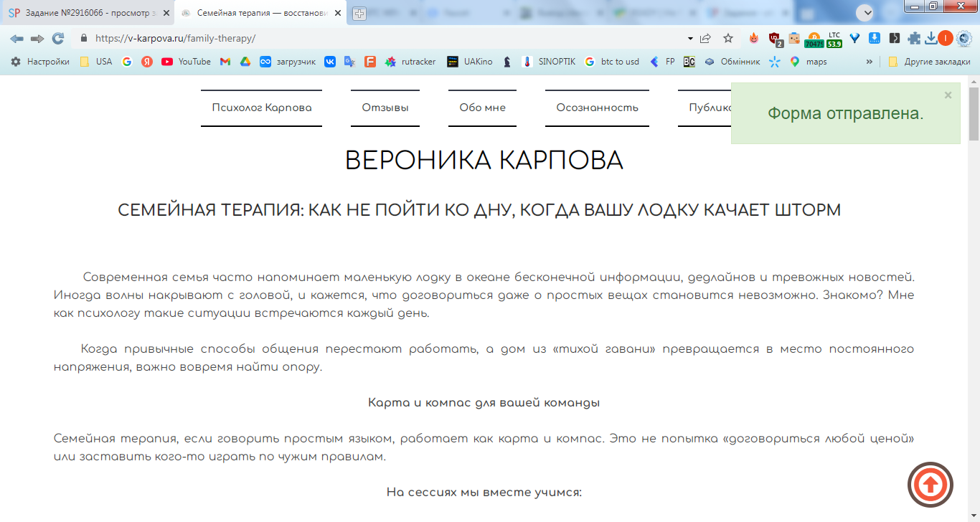The height and width of the screenshot is (522, 980).
Task: Open the blue diamond extension icon
Action: pyautogui.click(x=854, y=38)
